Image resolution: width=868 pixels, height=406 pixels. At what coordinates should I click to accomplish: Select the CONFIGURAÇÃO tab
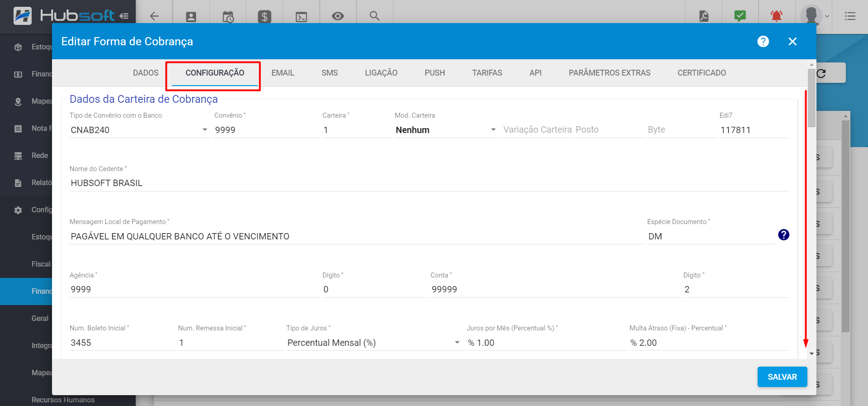(215, 73)
